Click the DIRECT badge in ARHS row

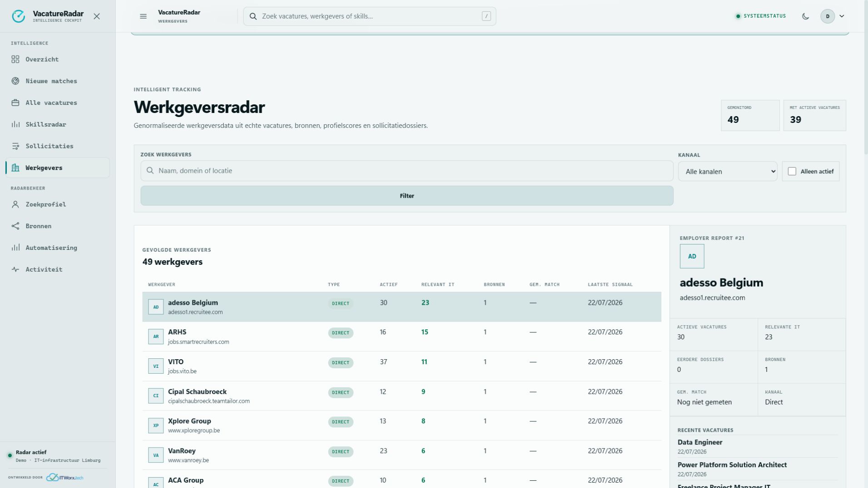(x=340, y=333)
